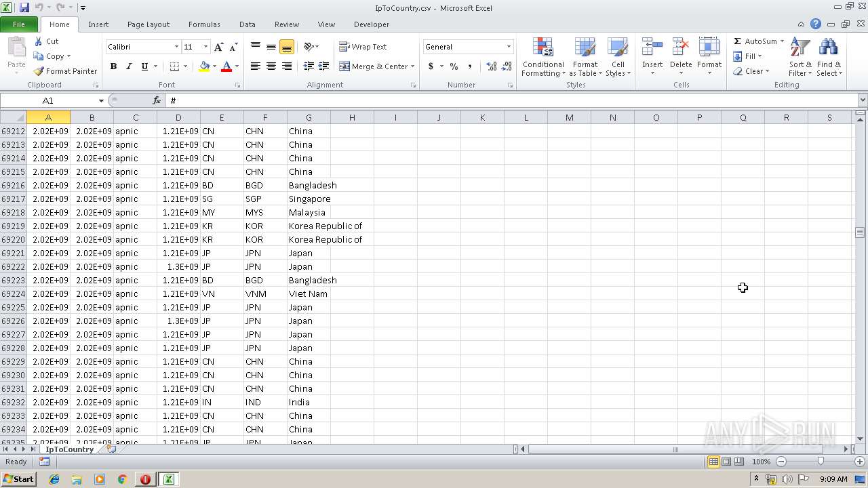Switch to Developer ribbon tab
Image resolution: width=868 pixels, height=488 pixels.
[x=372, y=24]
